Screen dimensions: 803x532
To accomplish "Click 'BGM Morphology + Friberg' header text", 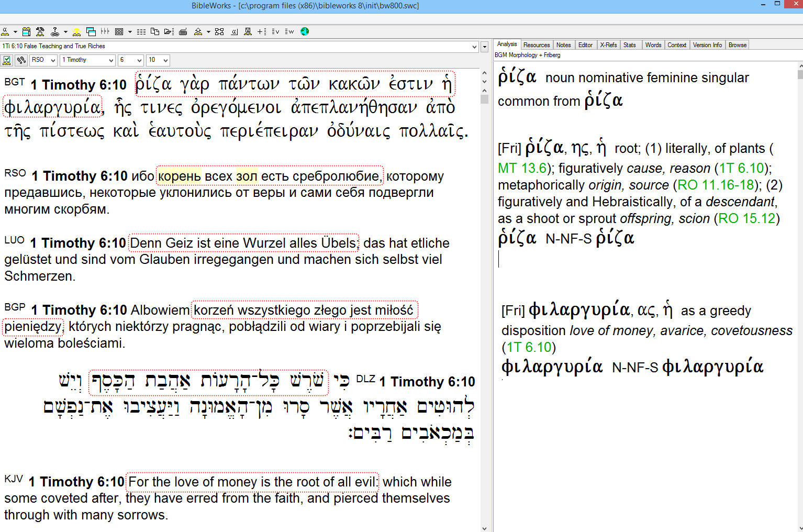I will point(527,55).
